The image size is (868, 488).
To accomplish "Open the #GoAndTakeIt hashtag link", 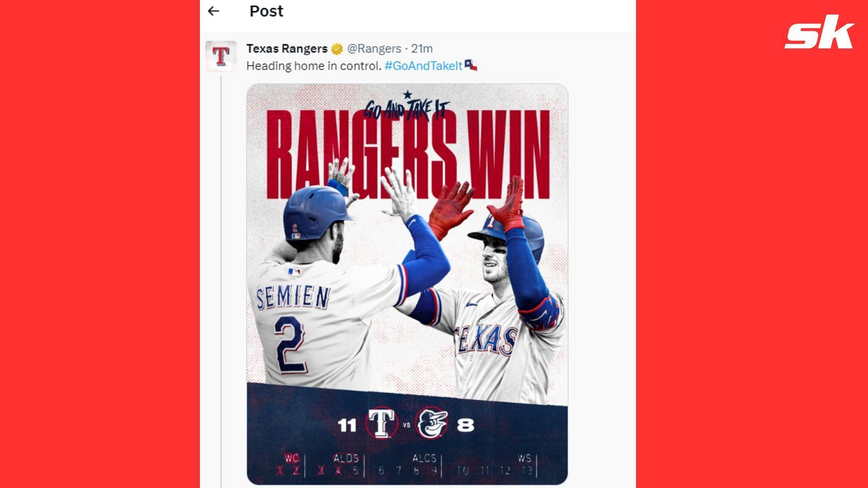I will point(424,66).
